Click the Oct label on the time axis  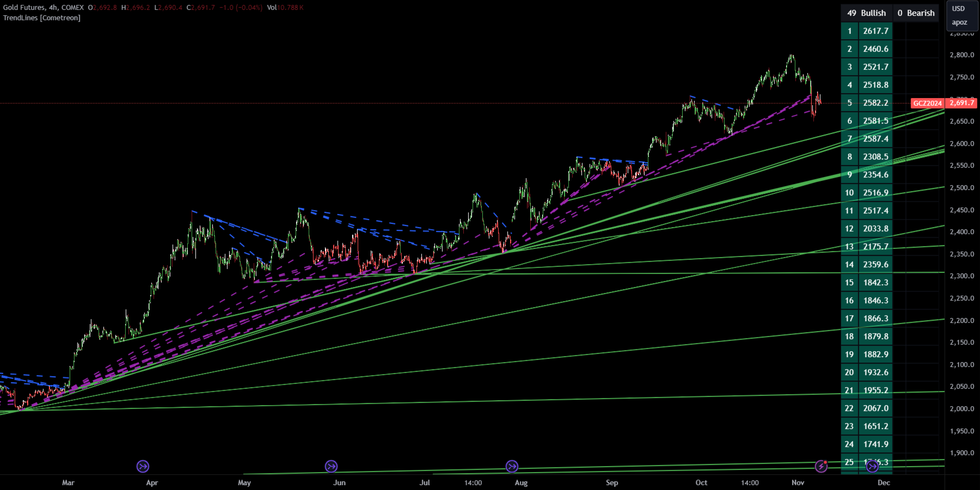pos(701,482)
